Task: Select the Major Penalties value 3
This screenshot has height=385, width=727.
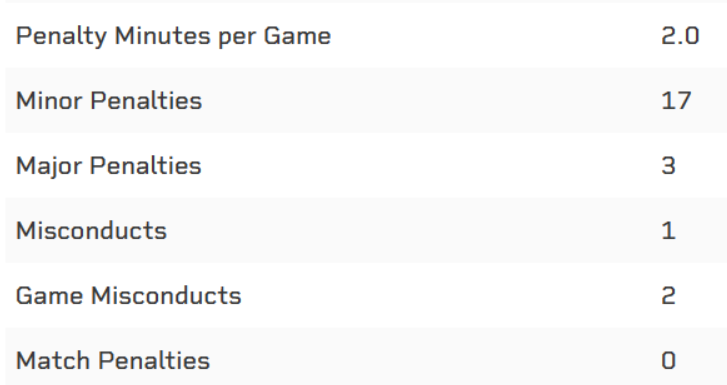Action: click(668, 166)
